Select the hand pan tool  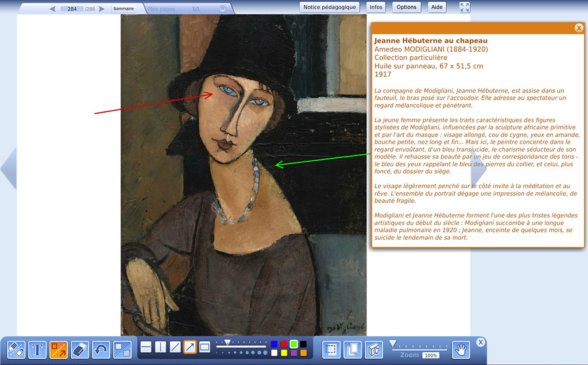pos(461,349)
